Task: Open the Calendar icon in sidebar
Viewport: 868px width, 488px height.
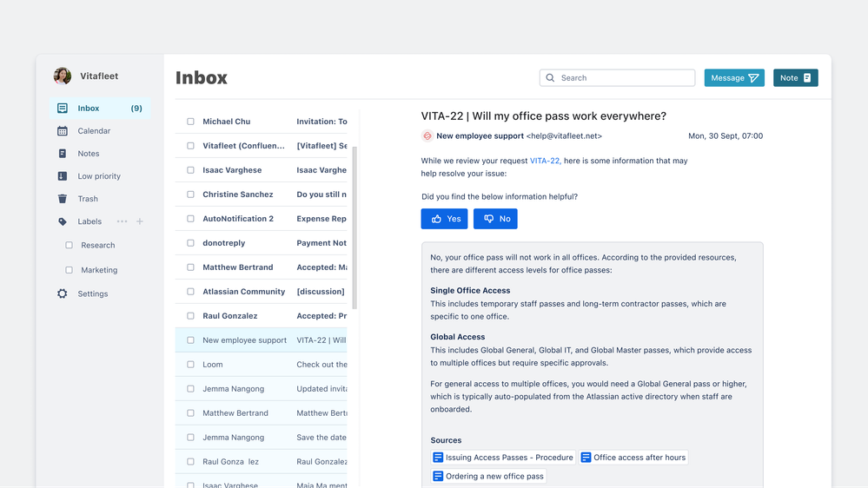Action: pos(63,131)
